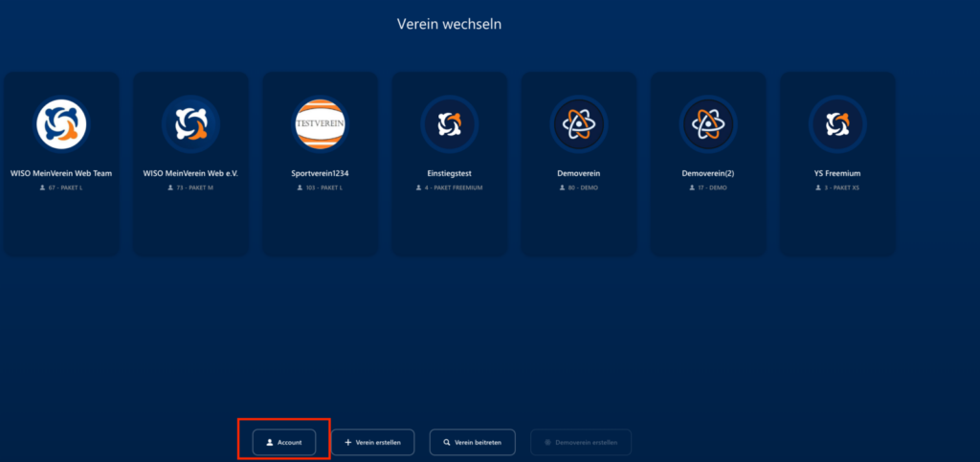Click member icon beside 17 - DEMO
The image size is (980, 462).
pos(692,187)
